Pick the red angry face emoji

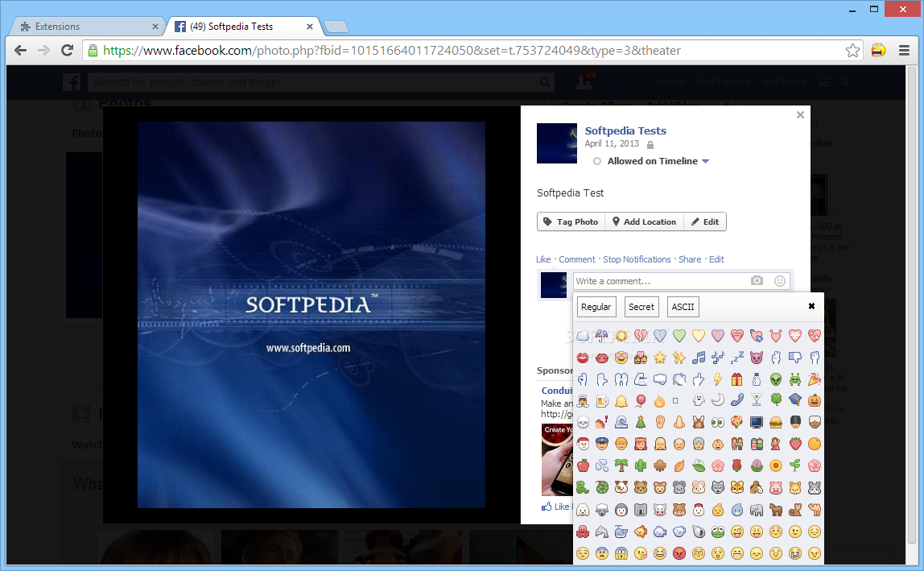(679, 553)
